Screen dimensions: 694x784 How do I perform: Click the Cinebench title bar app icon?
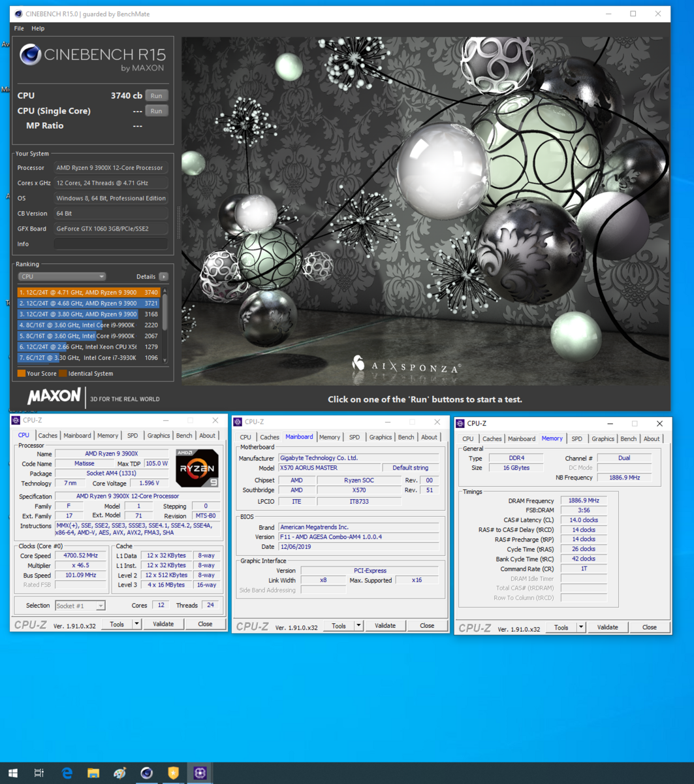[18, 13]
